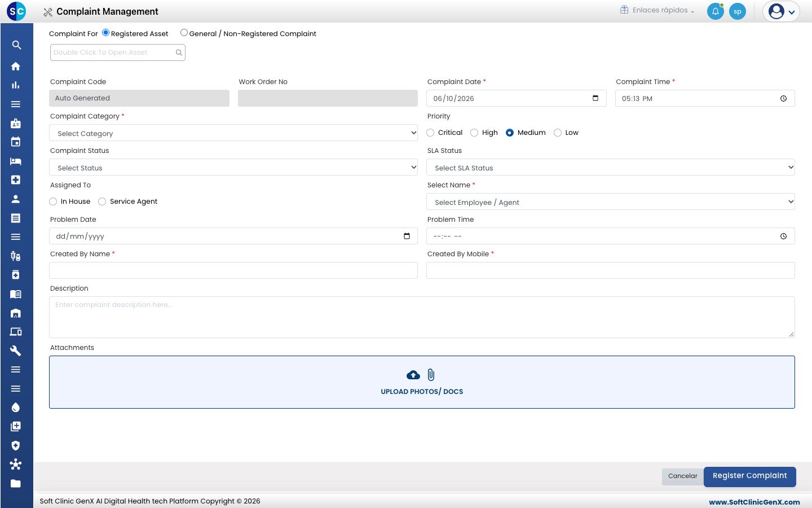Open the Select SLA Status dropdown

611,168
